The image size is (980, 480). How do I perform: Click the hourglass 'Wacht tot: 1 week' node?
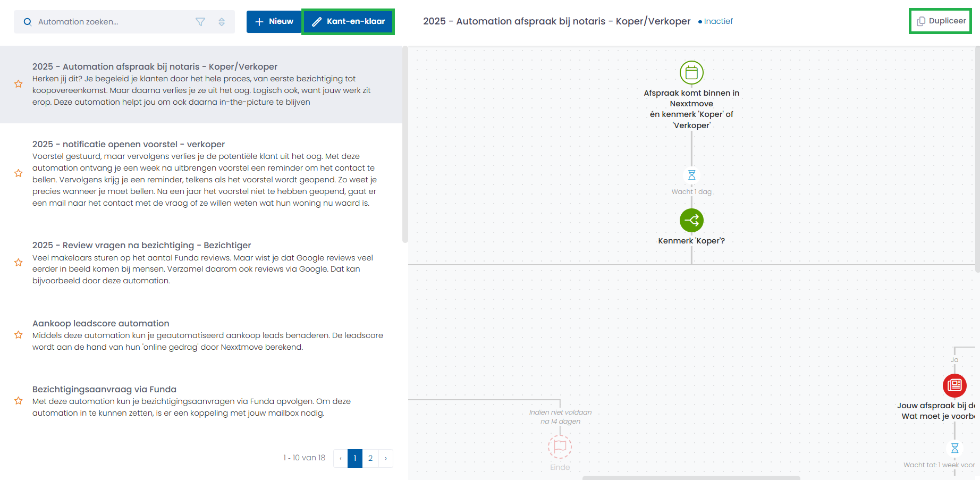click(954, 448)
